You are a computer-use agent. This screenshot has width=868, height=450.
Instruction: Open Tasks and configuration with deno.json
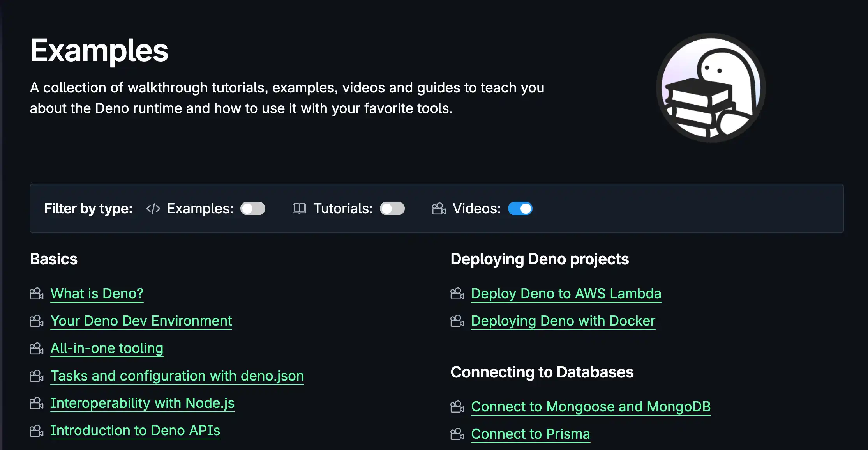coord(177,376)
